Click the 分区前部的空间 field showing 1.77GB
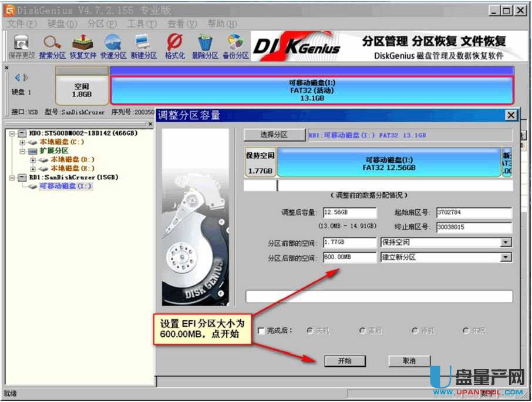This screenshot has width=532, height=402. [x=350, y=242]
